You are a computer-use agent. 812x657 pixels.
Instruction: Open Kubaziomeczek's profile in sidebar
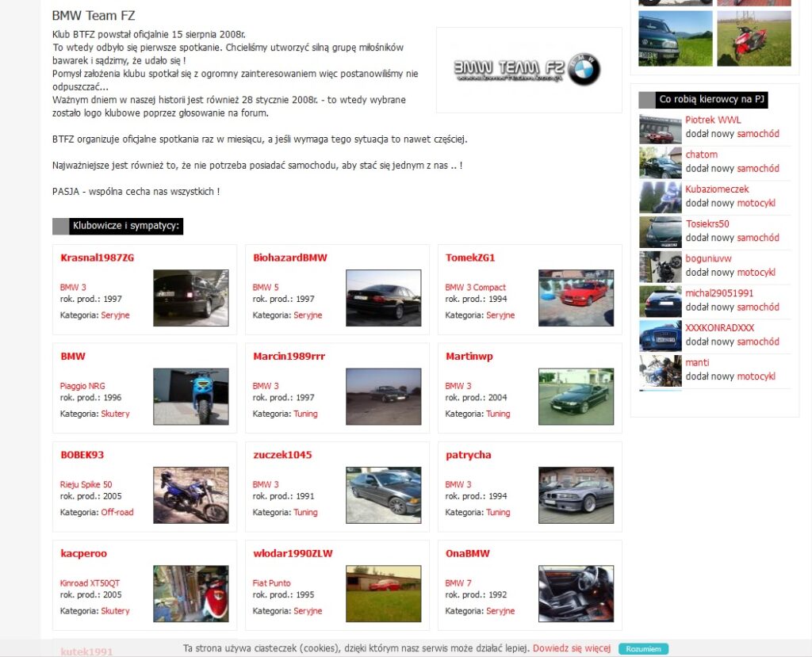coord(717,189)
